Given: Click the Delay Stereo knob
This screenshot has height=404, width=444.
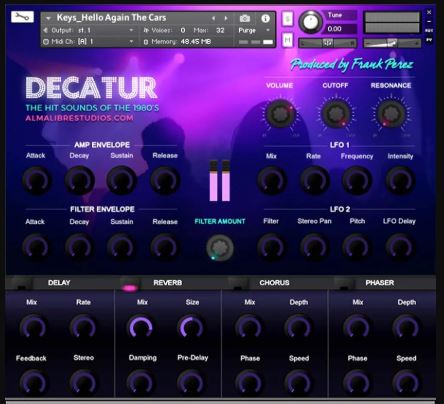Looking at the screenshot, I should pos(83,382).
